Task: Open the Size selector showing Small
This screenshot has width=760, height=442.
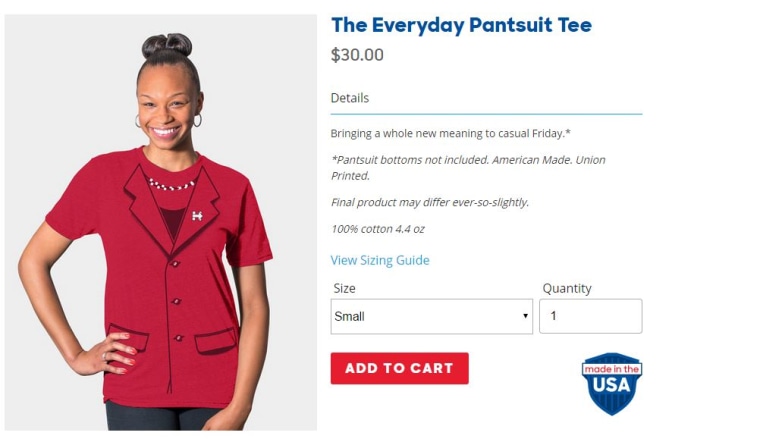Action: [x=431, y=316]
